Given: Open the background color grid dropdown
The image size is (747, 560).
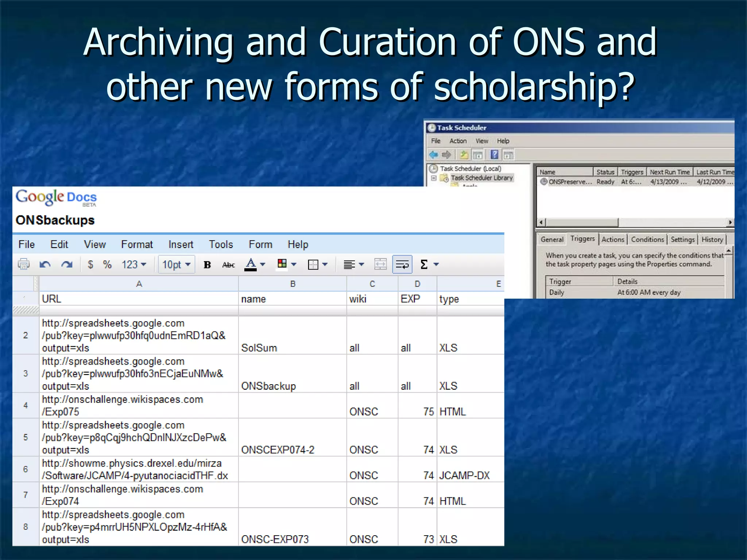Looking at the screenshot, I should [x=287, y=264].
